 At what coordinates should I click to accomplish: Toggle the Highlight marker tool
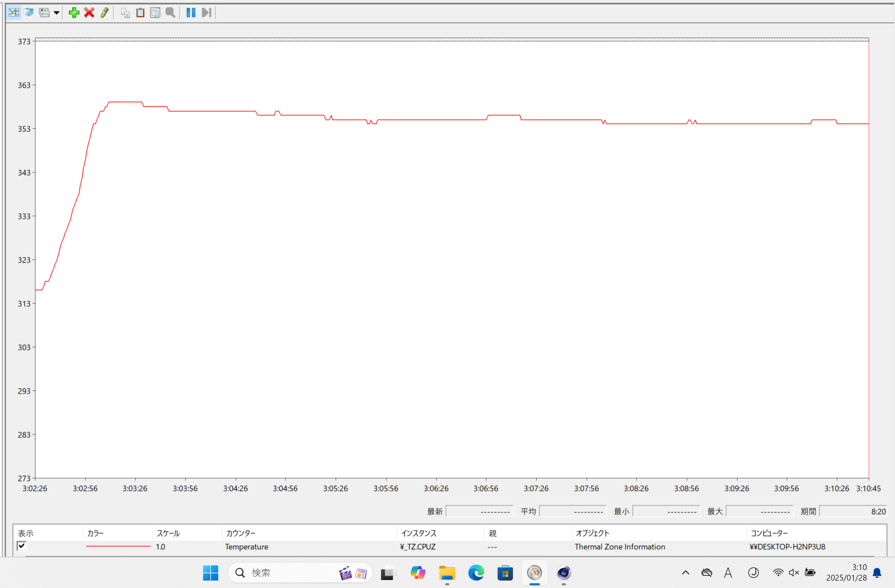pos(104,12)
